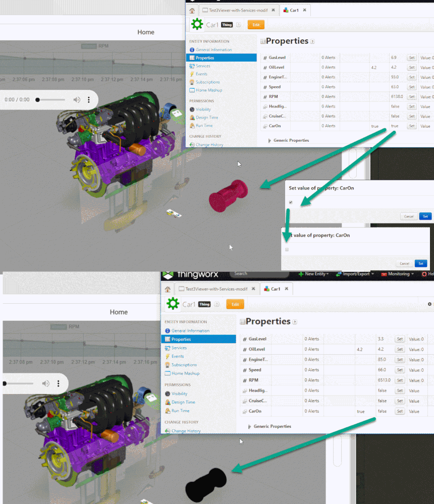Screen dimensions: 434x504
Task: Close the lower Car1 tab with its X
Action: [x=287, y=289]
